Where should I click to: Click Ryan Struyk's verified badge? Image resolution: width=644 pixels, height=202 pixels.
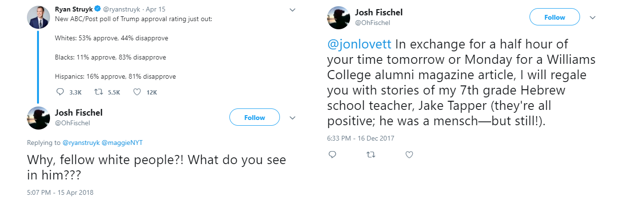coord(98,9)
